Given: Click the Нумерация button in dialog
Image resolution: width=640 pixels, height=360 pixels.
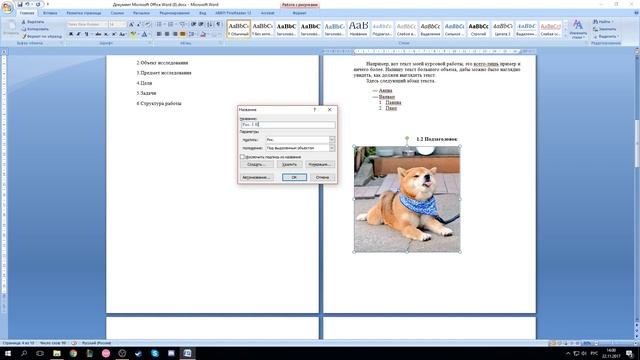Looking at the screenshot, I should click(320, 164).
